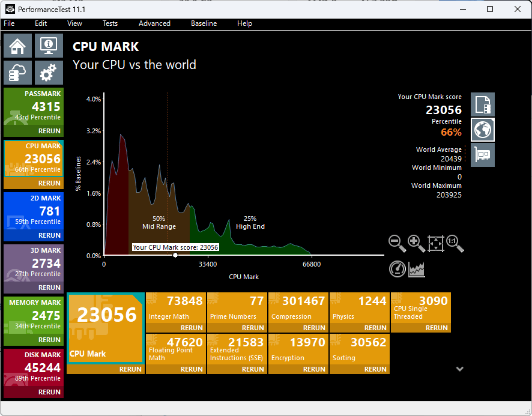This screenshot has width=532, height=416.
Task: Switch to the gauge view icon
Action: (397, 269)
